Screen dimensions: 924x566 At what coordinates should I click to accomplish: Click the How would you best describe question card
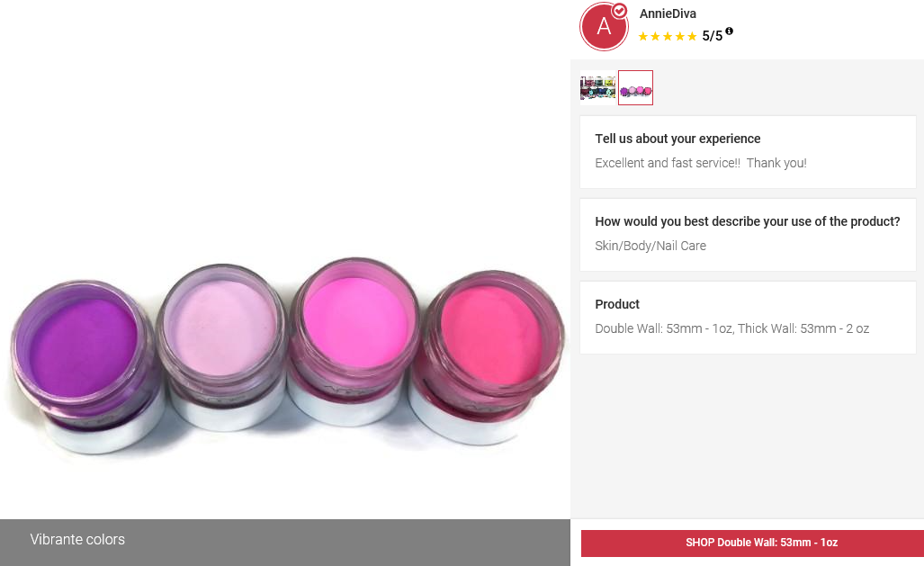tap(748, 234)
